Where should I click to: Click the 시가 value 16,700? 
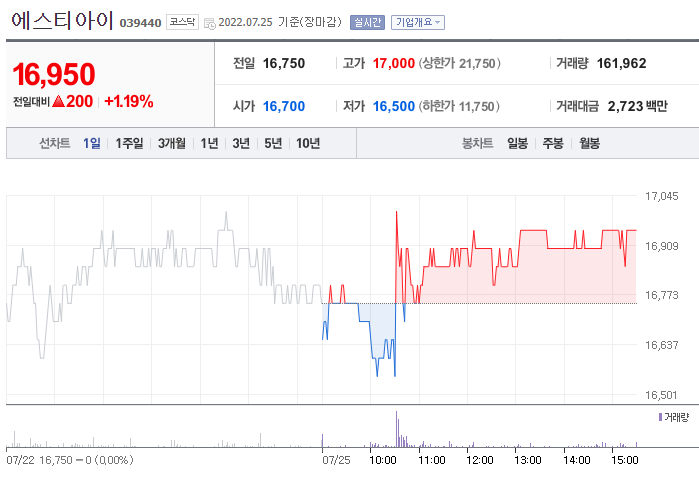284,106
